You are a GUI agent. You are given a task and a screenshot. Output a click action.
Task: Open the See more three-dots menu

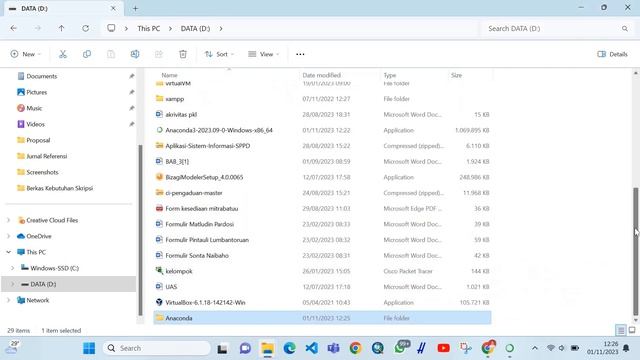tap(300, 54)
